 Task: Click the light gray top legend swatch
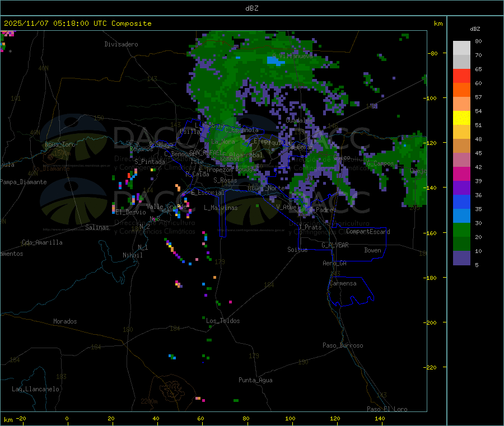[x=461, y=48]
